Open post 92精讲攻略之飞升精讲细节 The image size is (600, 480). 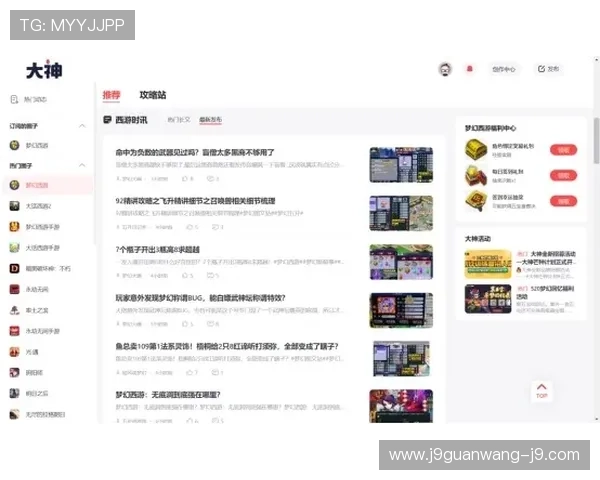(195, 201)
